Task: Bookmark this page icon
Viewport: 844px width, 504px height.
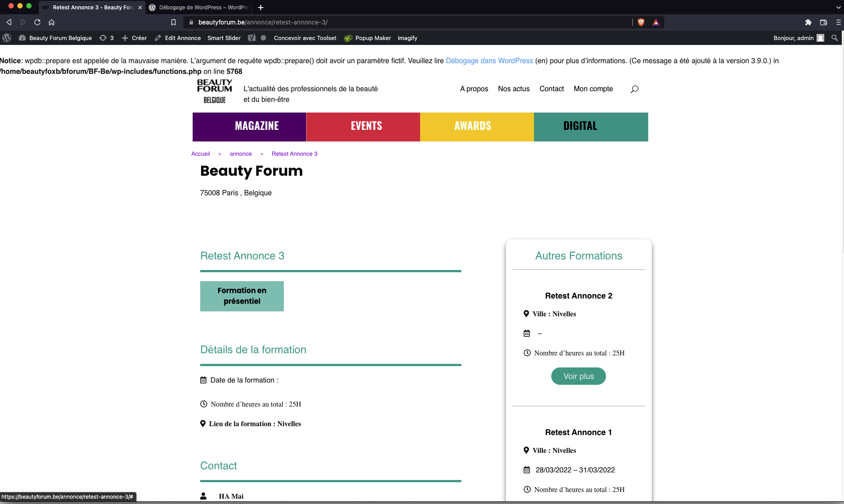Action: 174,22
